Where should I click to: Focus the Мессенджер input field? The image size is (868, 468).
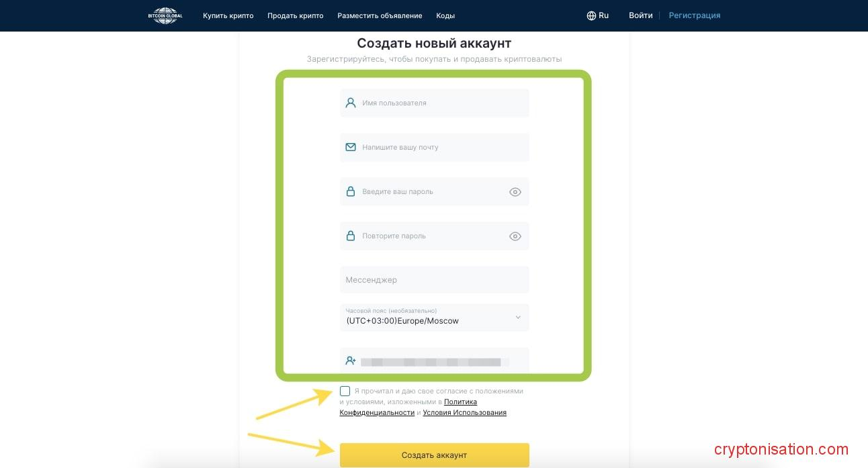click(x=434, y=279)
